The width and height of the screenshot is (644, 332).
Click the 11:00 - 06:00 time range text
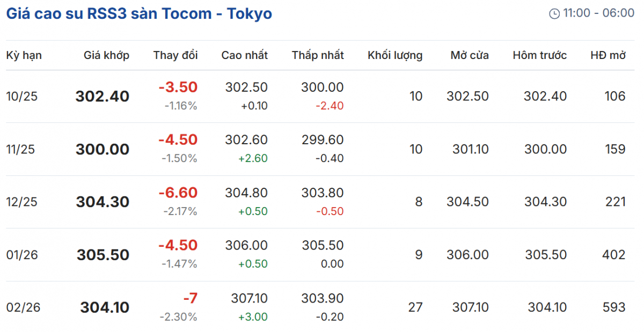tap(598, 13)
